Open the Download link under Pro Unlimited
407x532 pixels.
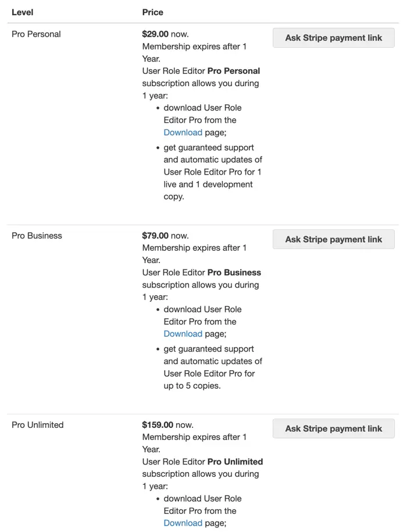[183, 523]
